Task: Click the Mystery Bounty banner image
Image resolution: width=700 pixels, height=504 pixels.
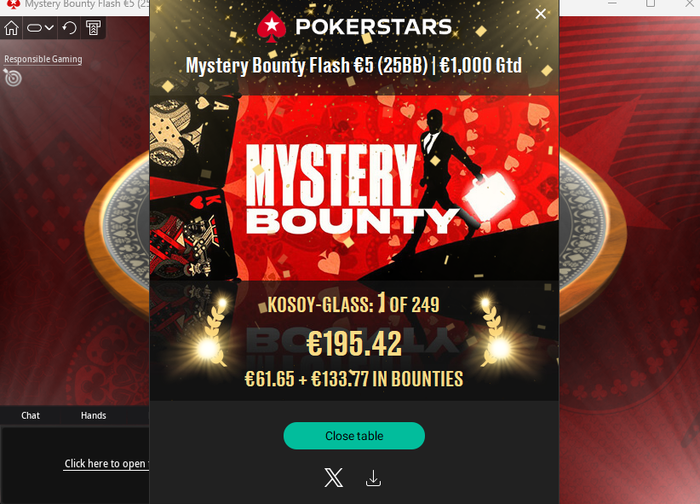Action: click(354, 187)
